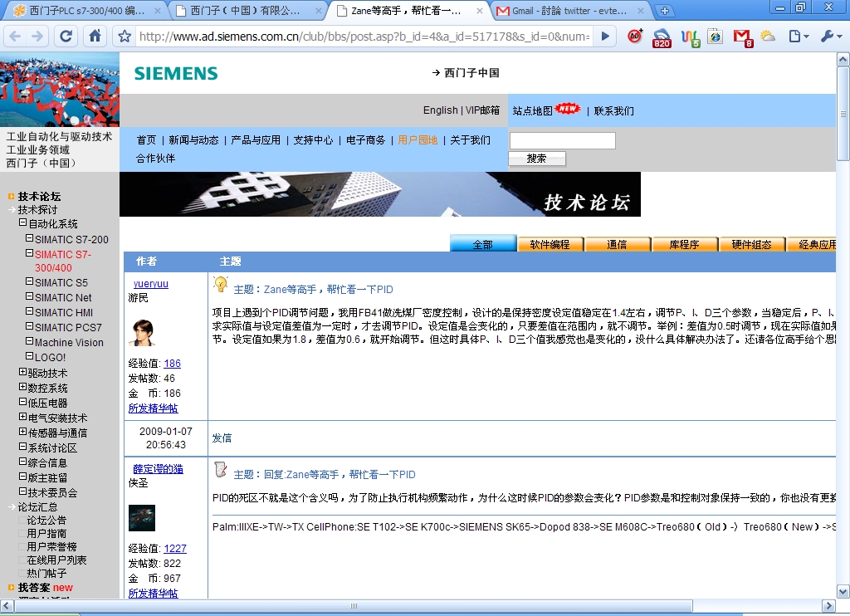This screenshot has width=850, height=616.
Task: Open the 联系我们 link
Action: [614, 111]
